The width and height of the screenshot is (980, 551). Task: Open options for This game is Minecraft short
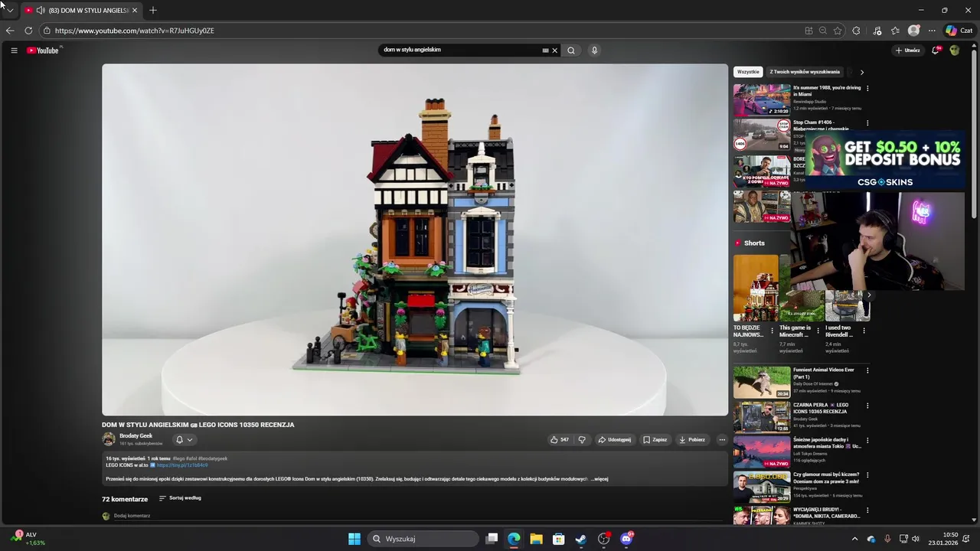(818, 331)
